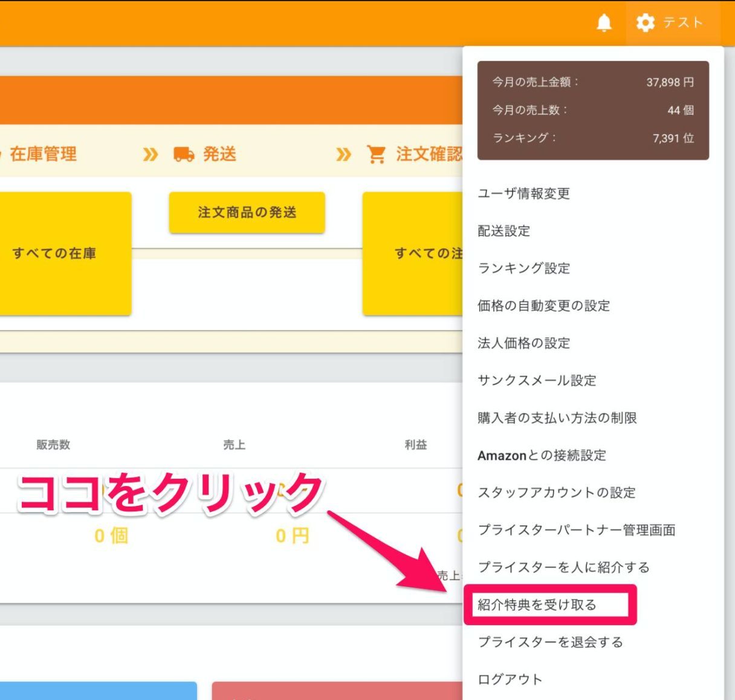Select ユーザ情報変更 from the menu

pos(523,193)
